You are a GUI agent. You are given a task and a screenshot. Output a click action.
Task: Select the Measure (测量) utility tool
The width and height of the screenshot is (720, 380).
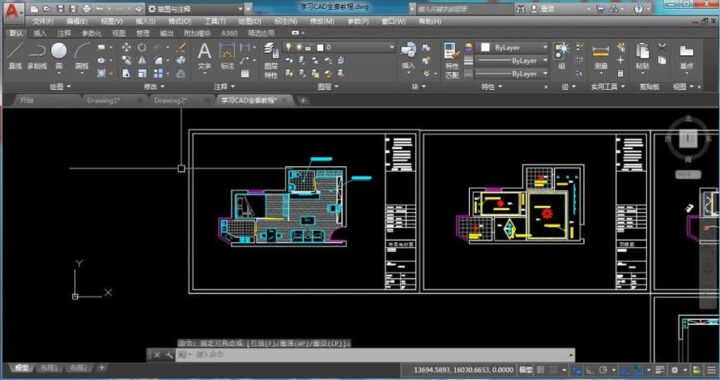point(601,56)
